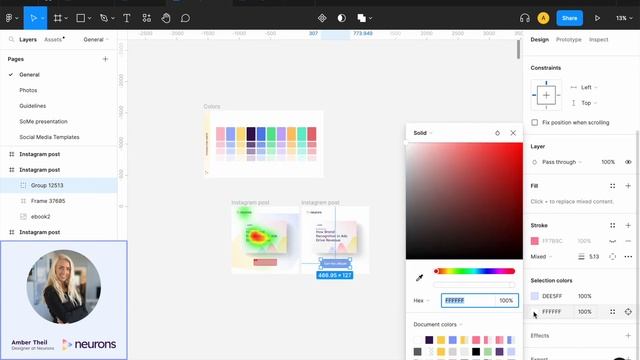The width and height of the screenshot is (640, 360).
Task: Click the frame icon of Group 12513
Action: click(23, 185)
